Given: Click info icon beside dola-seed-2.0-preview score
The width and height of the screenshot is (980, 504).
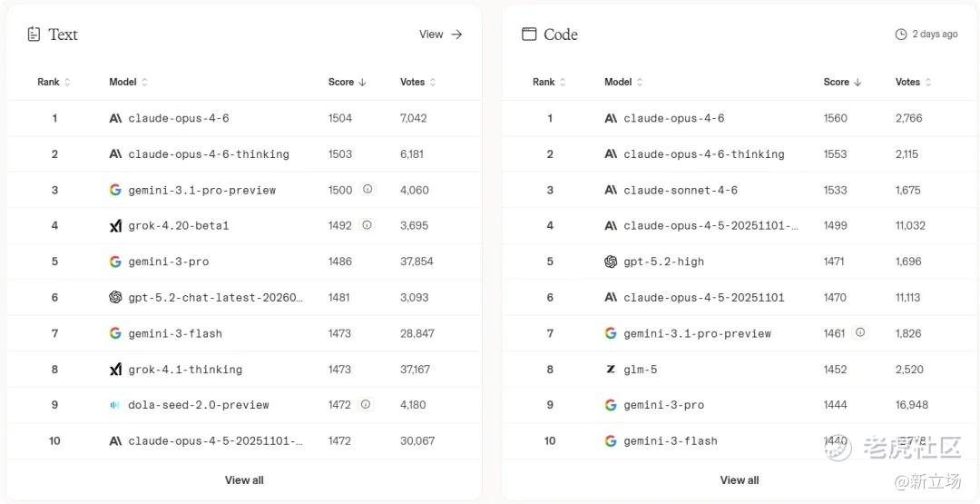Looking at the screenshot, I should coord(366,404).
